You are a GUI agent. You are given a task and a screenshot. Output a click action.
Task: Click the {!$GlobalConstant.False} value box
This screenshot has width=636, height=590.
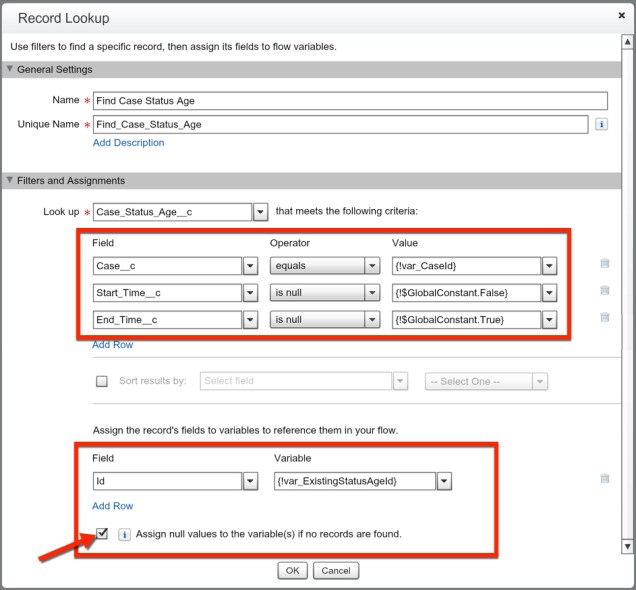[466, 293]
